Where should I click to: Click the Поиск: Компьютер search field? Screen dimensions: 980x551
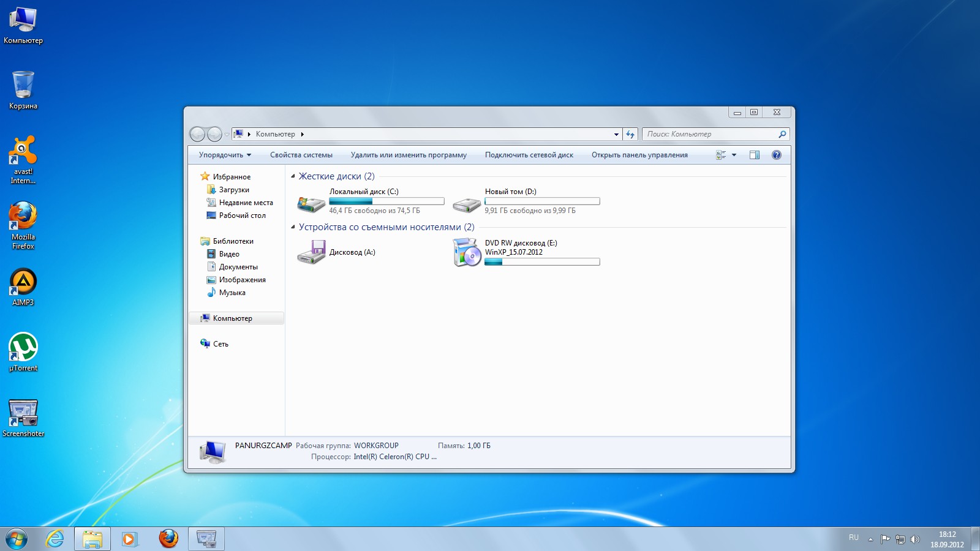(x=710, y=134)
